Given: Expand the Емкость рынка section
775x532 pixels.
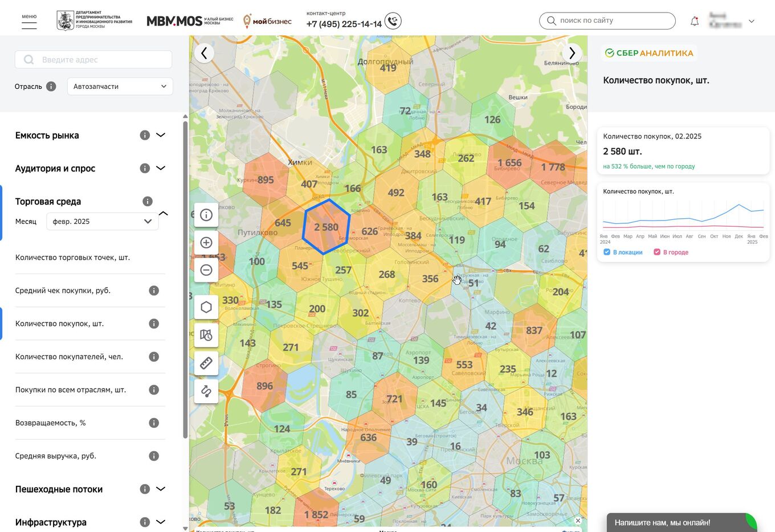Looking at the screenshot, I should [161, 135].
